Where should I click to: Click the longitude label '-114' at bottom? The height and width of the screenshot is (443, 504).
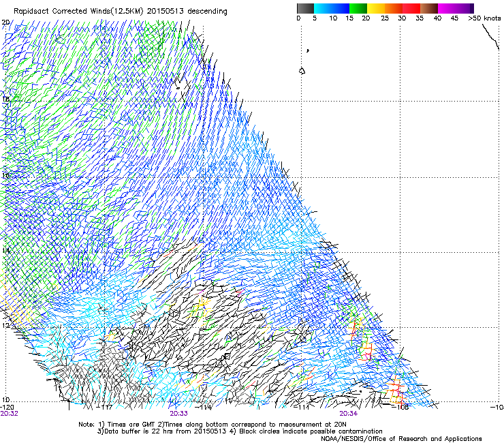click(x=204, y=407)
